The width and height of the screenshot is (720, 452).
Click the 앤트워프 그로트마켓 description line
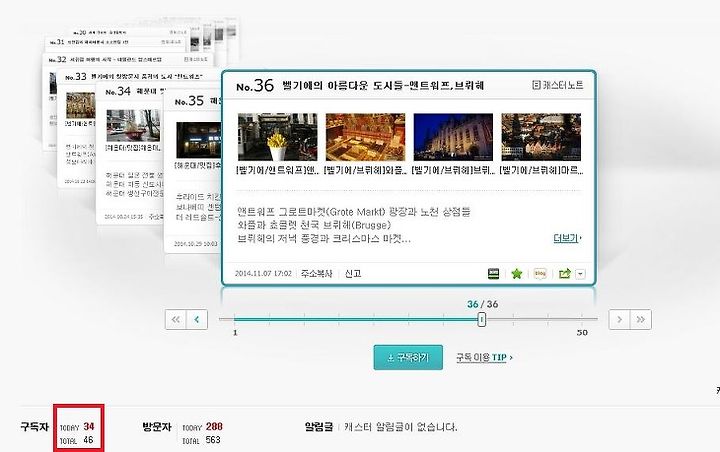pos(354,212)
